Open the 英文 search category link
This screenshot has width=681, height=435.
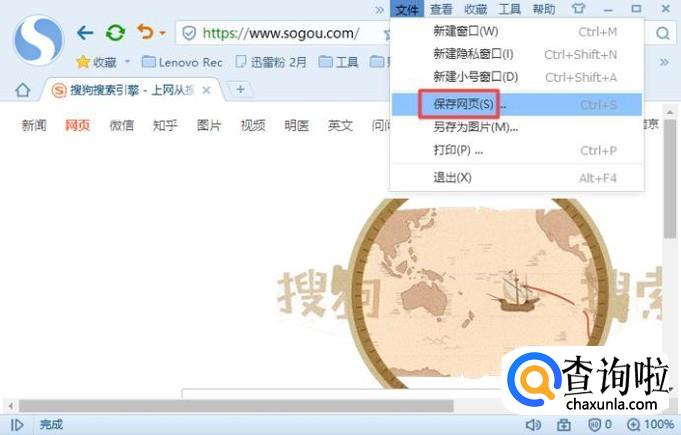(340, 125)
